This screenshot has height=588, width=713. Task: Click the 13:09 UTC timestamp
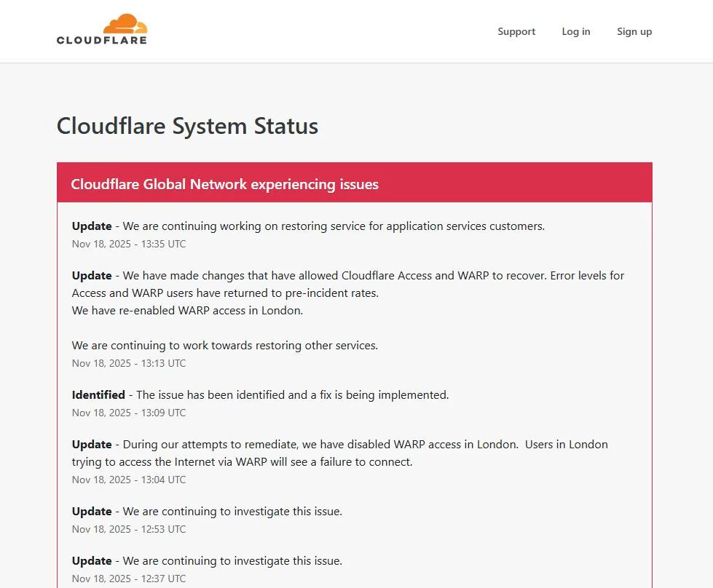pos(129,413)
